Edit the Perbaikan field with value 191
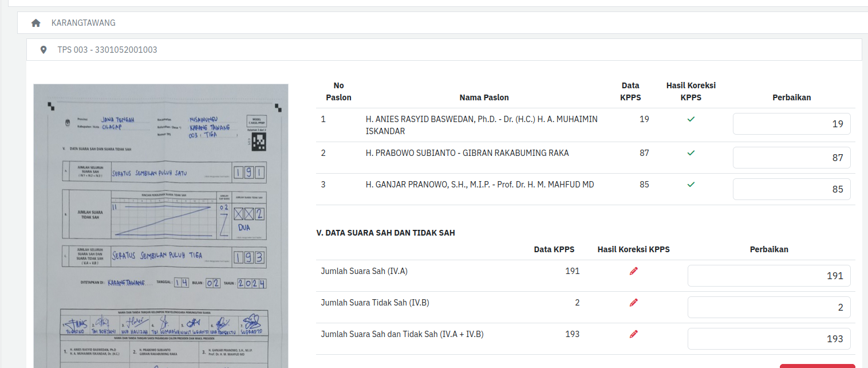Viewport: 868px width, 368px height. pyautogui.click(x=768, y=276)
